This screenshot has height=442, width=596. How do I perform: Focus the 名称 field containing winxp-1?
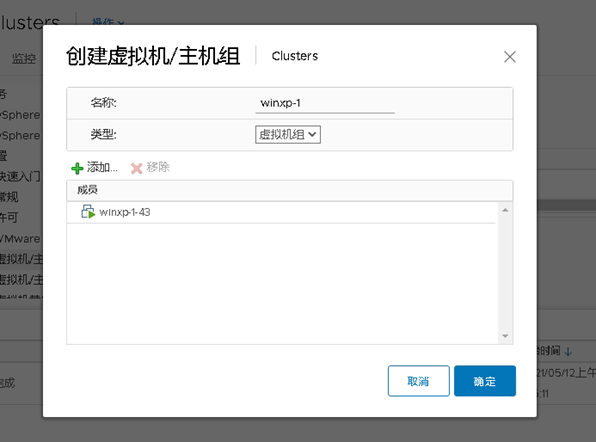325,103
